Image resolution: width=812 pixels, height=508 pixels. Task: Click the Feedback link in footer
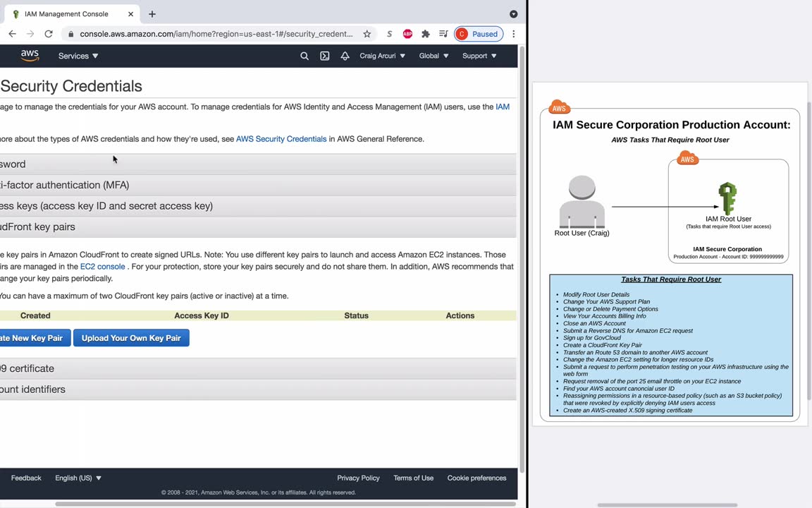(x=26, y=478)
